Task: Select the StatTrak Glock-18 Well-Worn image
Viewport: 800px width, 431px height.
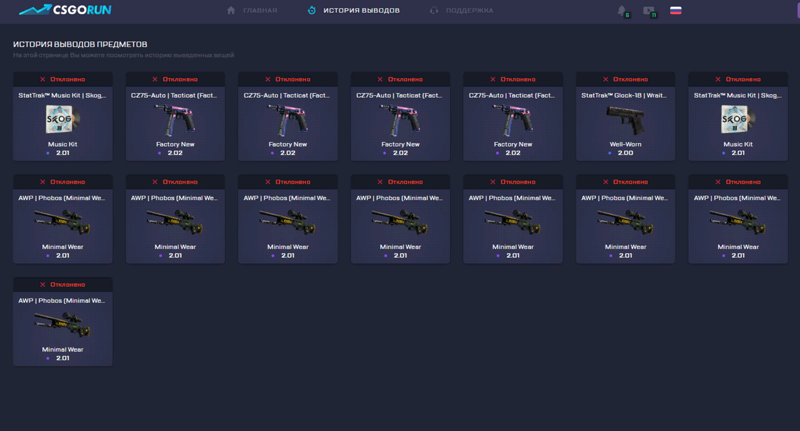Action: (x=625, y=120)
